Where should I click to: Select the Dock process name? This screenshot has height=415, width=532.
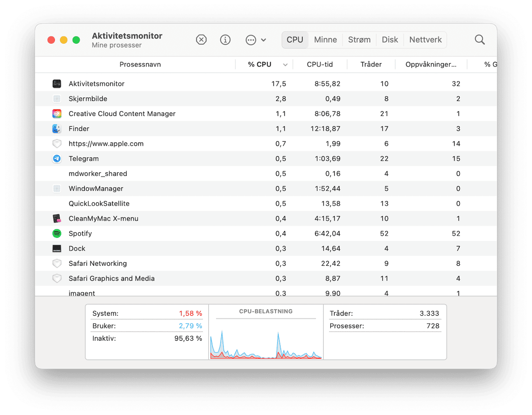click(77, 248)
